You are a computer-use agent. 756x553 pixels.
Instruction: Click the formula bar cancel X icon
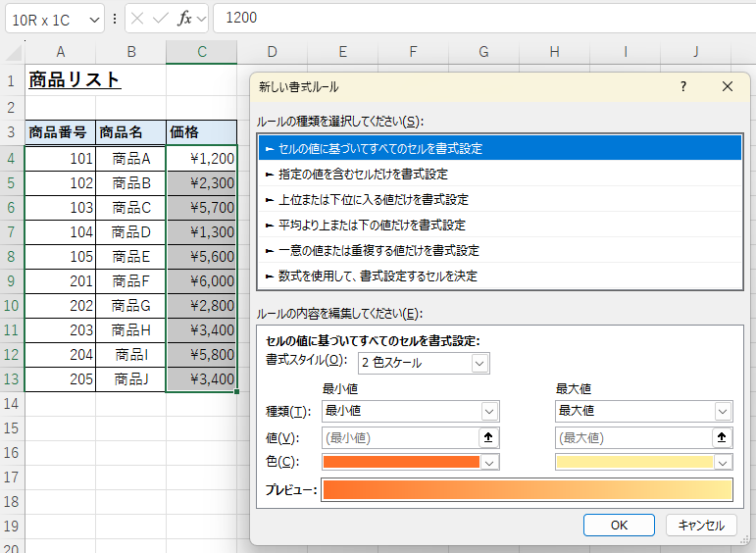[x=139, y=18]
